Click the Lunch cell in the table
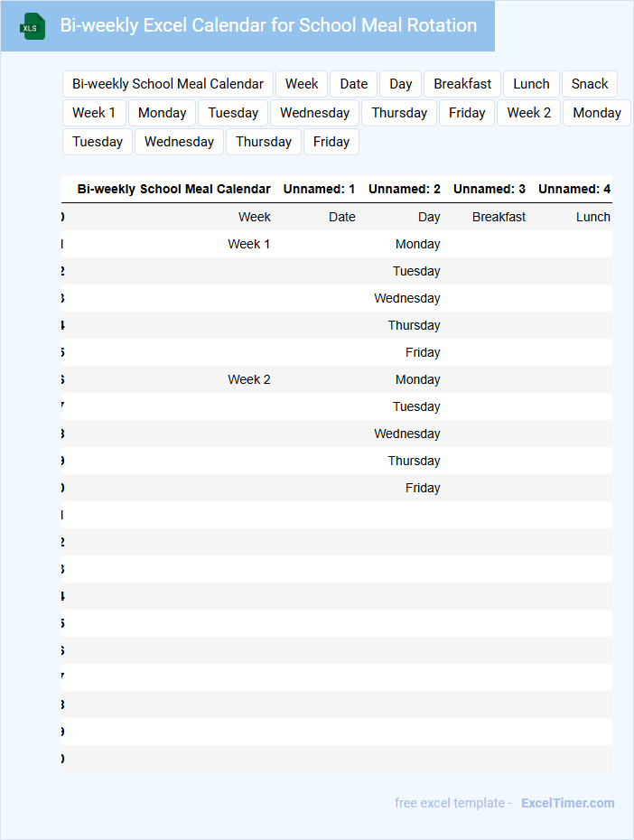 pyautogui.click(x=592, y=217)
